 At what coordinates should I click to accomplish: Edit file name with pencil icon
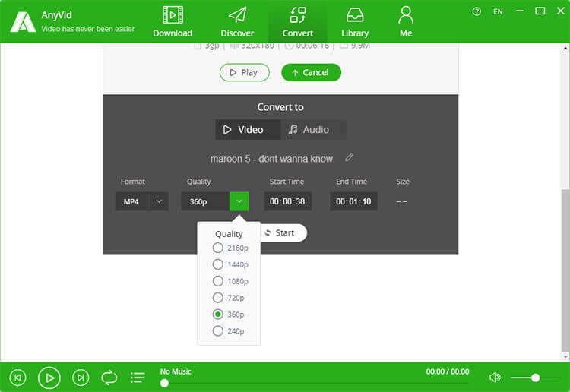[x=349, y=157]
